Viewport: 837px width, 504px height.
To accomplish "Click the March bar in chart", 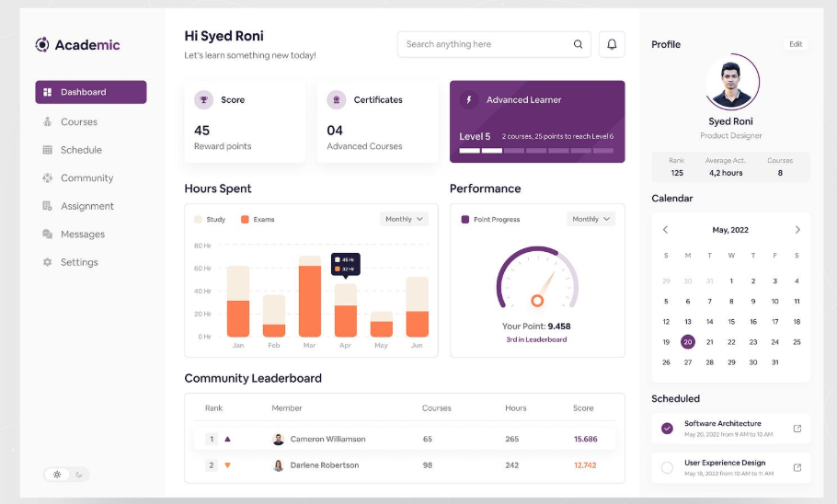I will [310, 296].
